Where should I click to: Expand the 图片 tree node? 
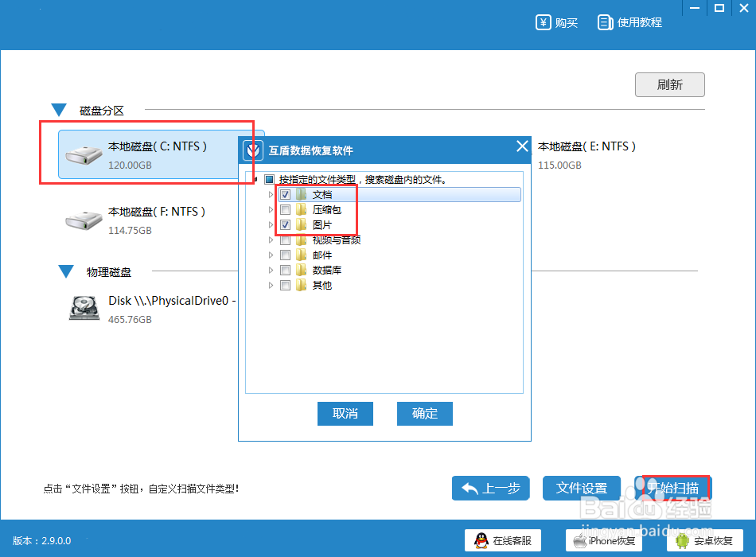271,224
